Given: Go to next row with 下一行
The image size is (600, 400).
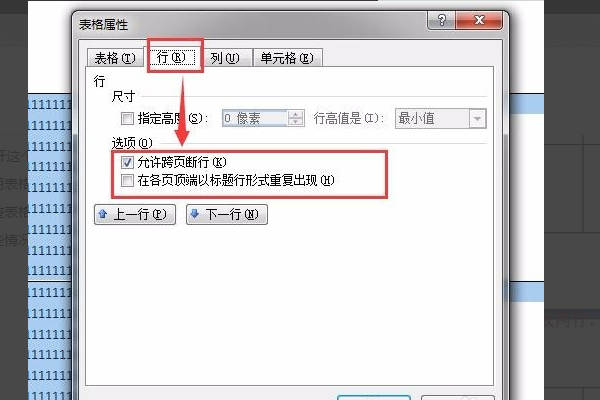Looking at the screenshot, I should (x=227, y=214).
